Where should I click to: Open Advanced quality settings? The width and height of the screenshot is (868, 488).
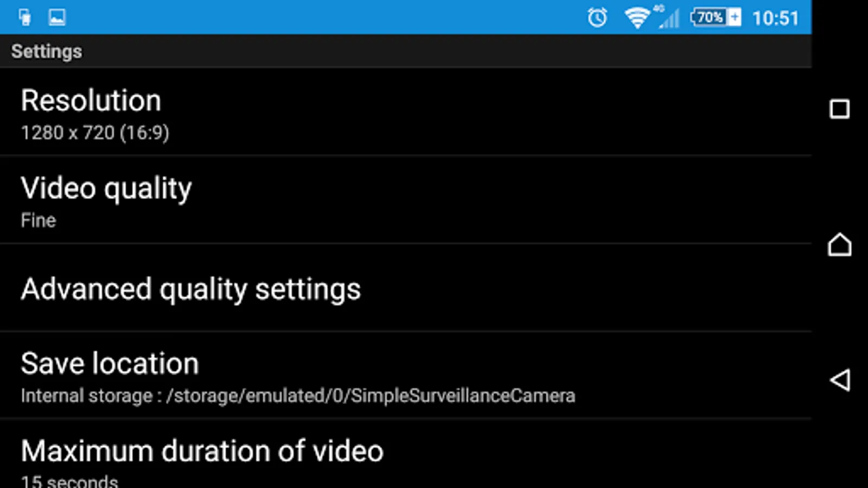[x=190, y=288]
